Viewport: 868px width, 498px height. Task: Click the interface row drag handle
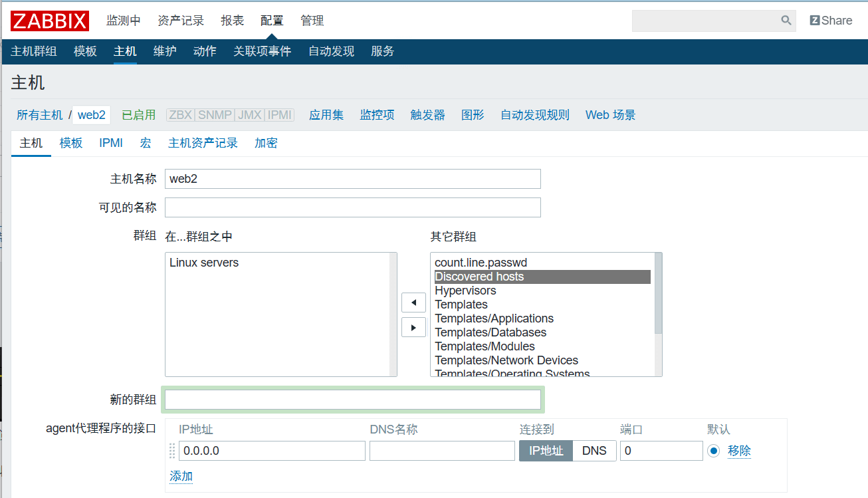(172, 451)
